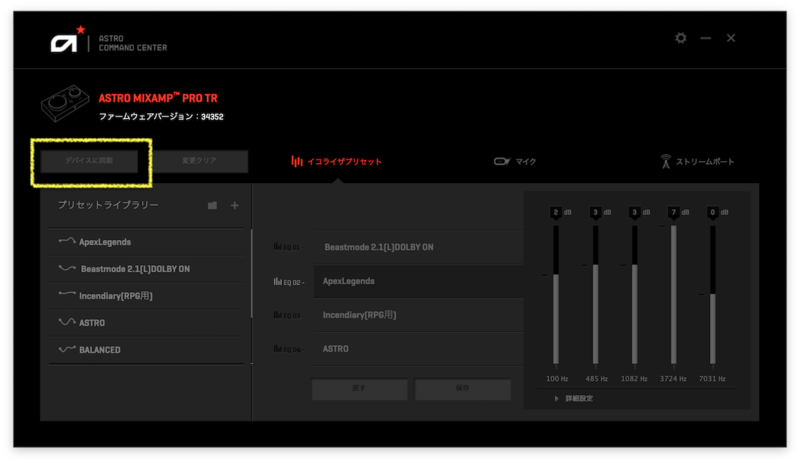Click the 7031 Hz frequency label
This screenshot has height=463, width=800.
712,379
